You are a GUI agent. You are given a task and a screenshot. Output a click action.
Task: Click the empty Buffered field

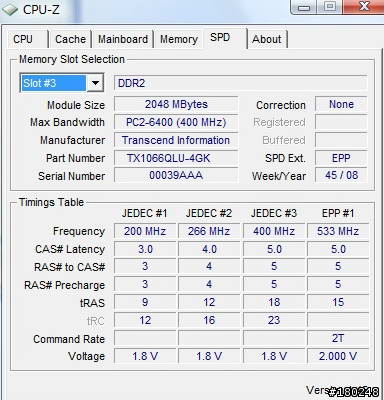pos(341,140)
